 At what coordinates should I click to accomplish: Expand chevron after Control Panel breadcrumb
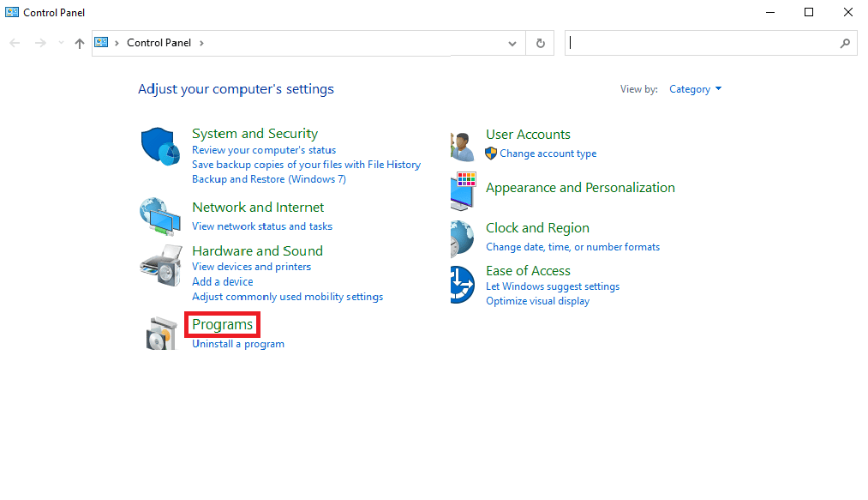click(x=201, y=43)
